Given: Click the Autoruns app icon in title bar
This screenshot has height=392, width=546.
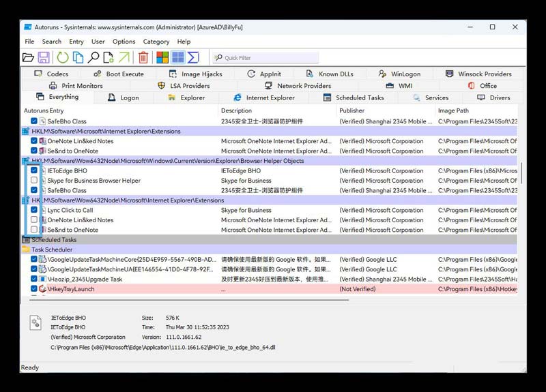Looking at the screenshot, I should [x=28, y=27].
